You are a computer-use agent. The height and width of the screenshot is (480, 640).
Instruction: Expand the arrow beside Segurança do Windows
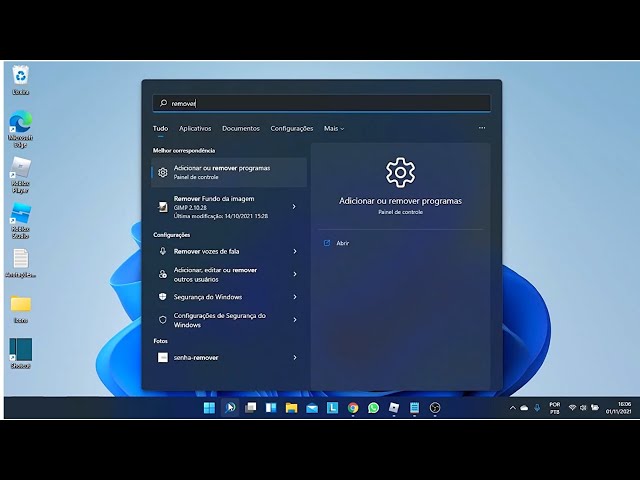295,297
